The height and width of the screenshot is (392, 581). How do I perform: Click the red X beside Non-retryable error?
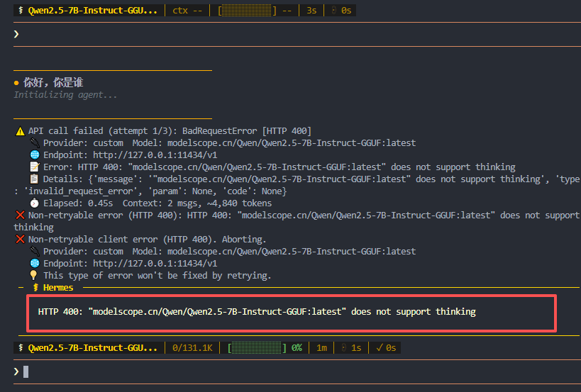20,215
